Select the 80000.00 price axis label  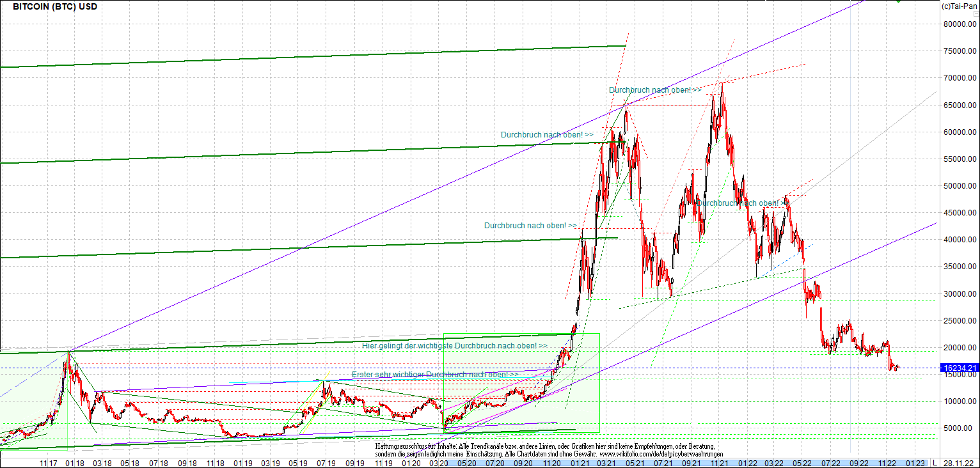tap(960, 24)
